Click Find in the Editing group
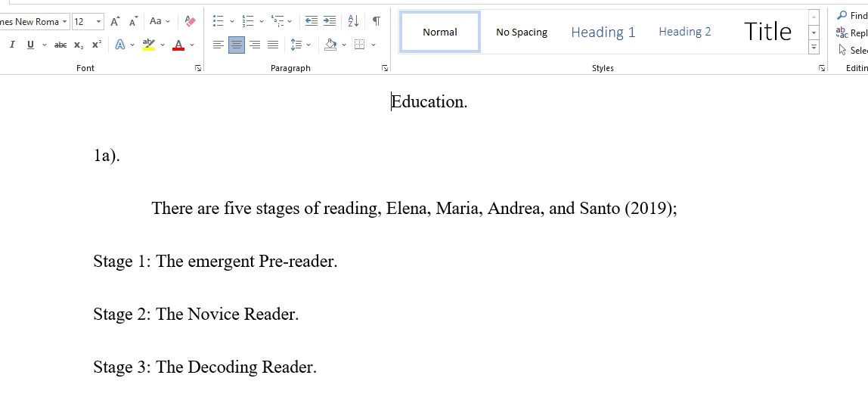 click(x=853, y=16)
